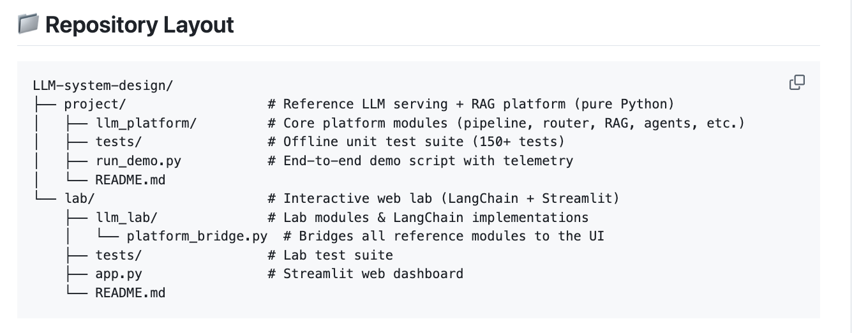The height and width of the screenshot is (333, 868).
Task: Copy the repository layout code block
Action: [x=797, y=82]
